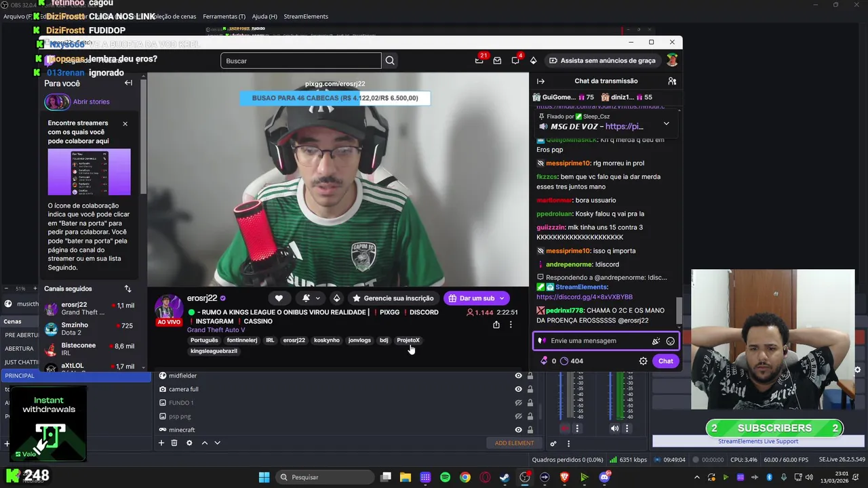Toggle lock on minecraft source
This screenshot has width=868, height=488.
click(530, 430)
